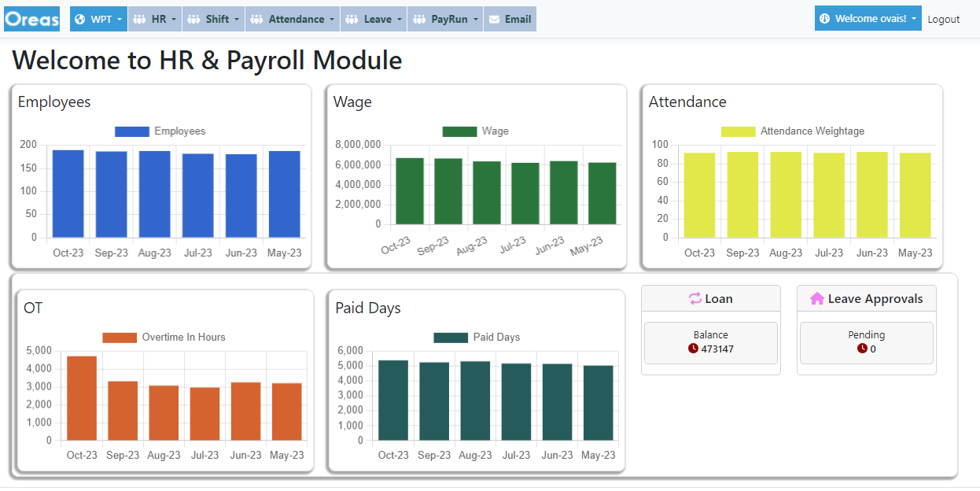
Task: Open the Loan Balance 473147 box
Action: [711, 342]
